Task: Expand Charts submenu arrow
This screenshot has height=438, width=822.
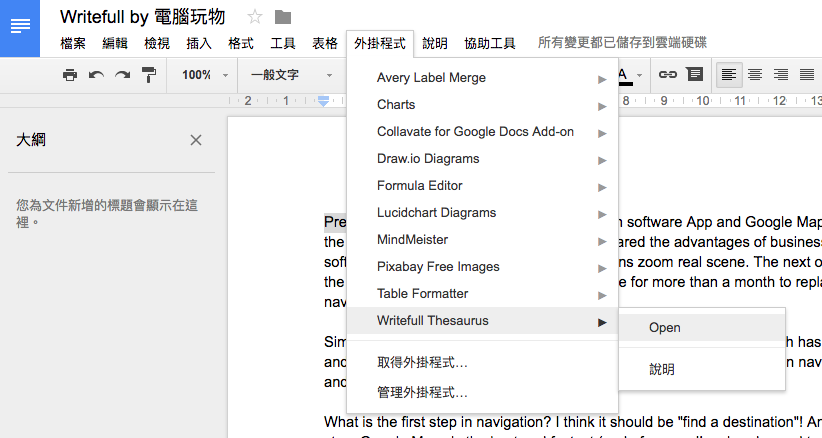Action: (602, 106)
